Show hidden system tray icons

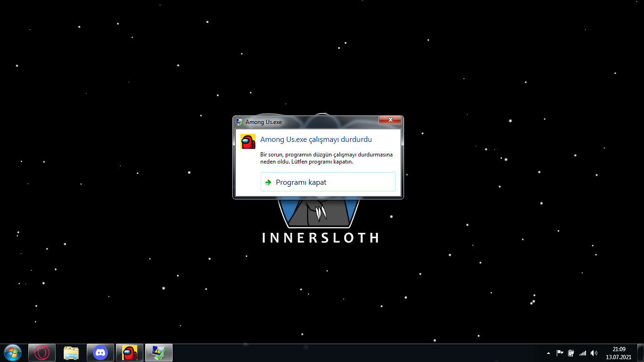pyautogui.click(x=548, y=353)
